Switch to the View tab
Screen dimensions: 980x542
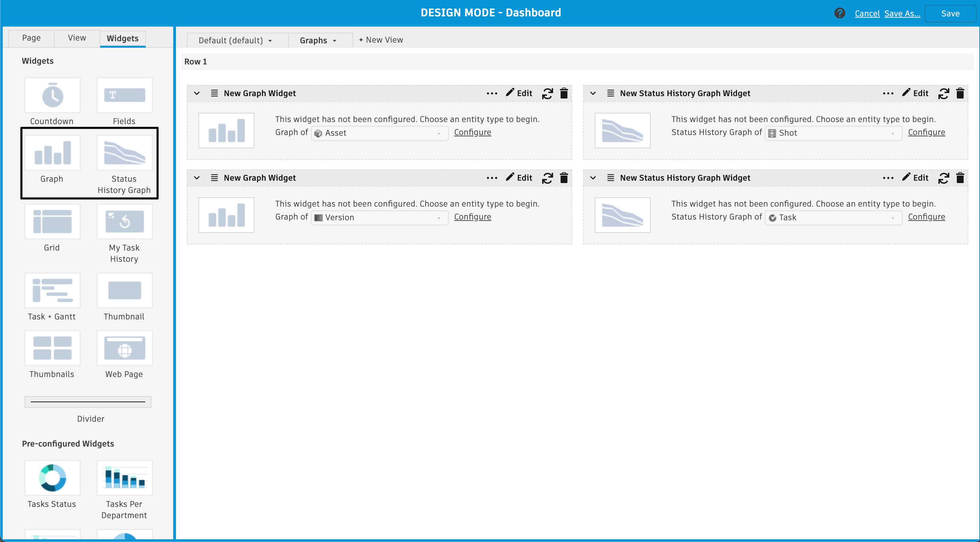(x=77, y=37)
